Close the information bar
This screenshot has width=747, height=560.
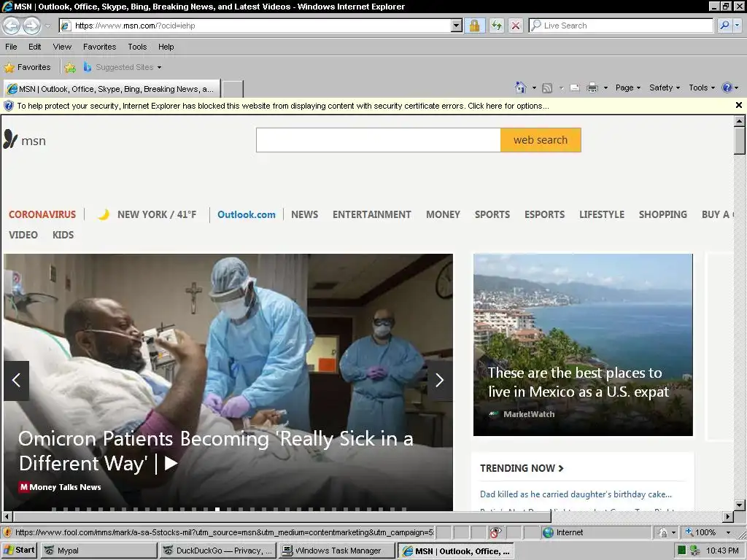[739, 105]
